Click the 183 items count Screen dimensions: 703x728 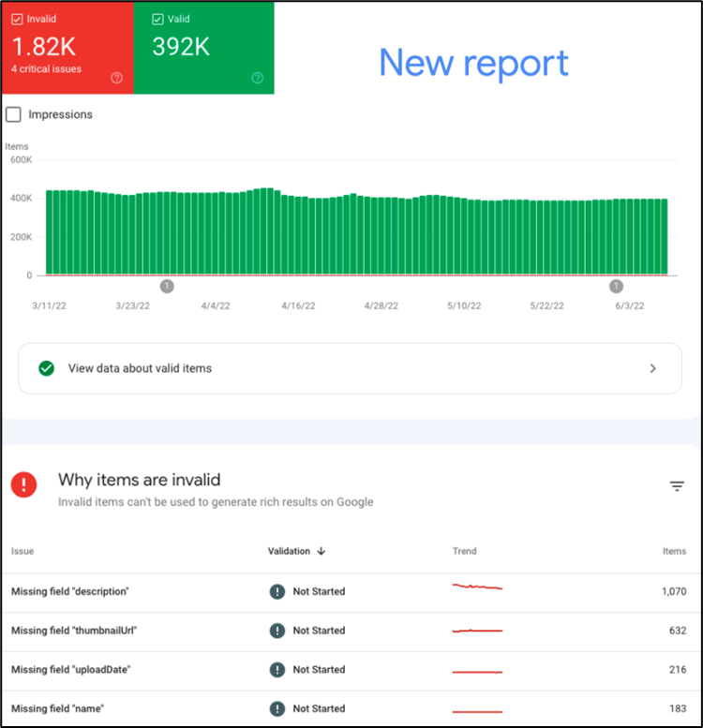pyautogui.click(x=678, y=708)
